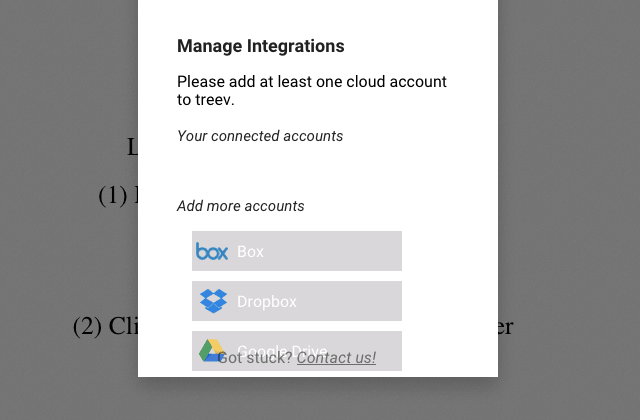Click the 'Got stuck?' text
The image size is (640, 420).
(255, 358)
